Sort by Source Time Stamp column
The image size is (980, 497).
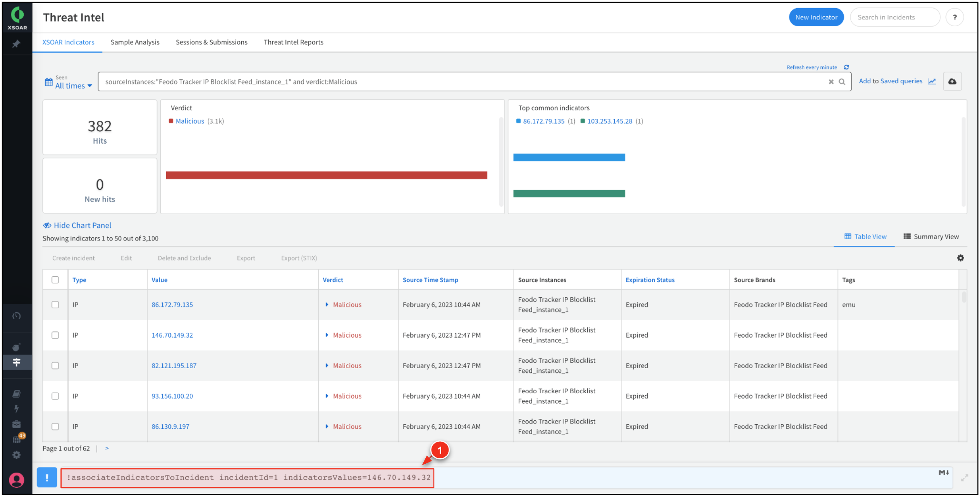[430, 280]
